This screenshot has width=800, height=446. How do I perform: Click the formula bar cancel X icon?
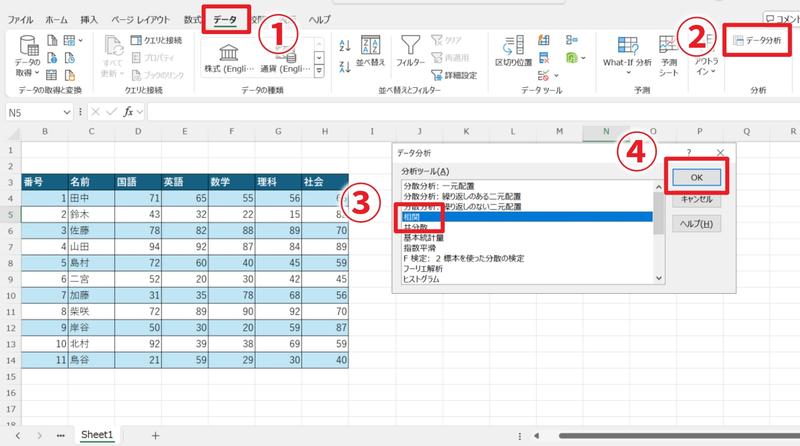click(95, 112)
